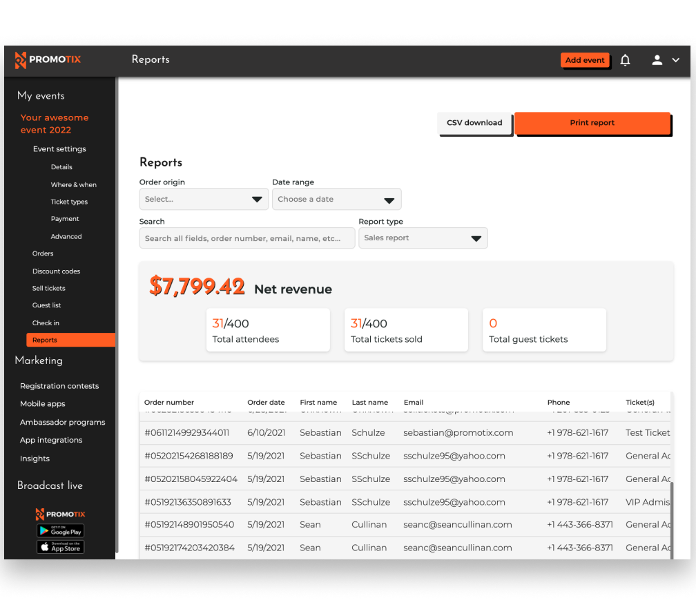Image resolution: width=696 pixels, height=616 pixels.
Task: Click inside the Search all fields input
Action: [247, 238]
